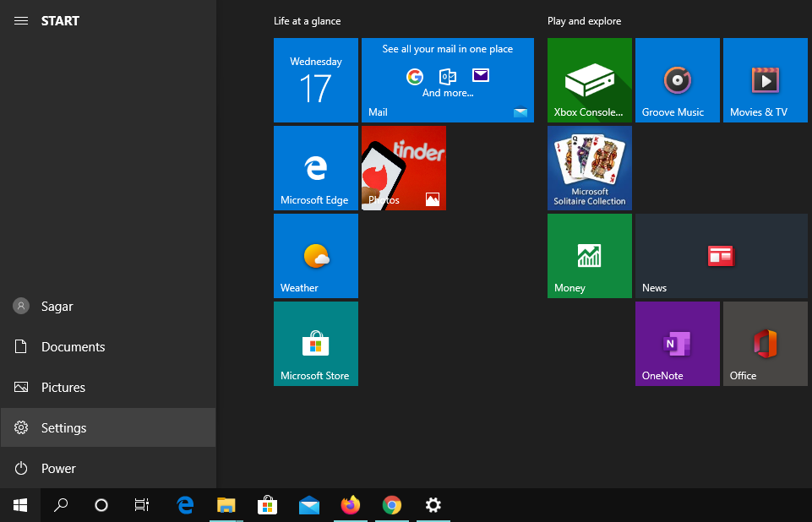Open the Money tile
The width and height of the screenshot is (812, 522).
pos(589,256)
